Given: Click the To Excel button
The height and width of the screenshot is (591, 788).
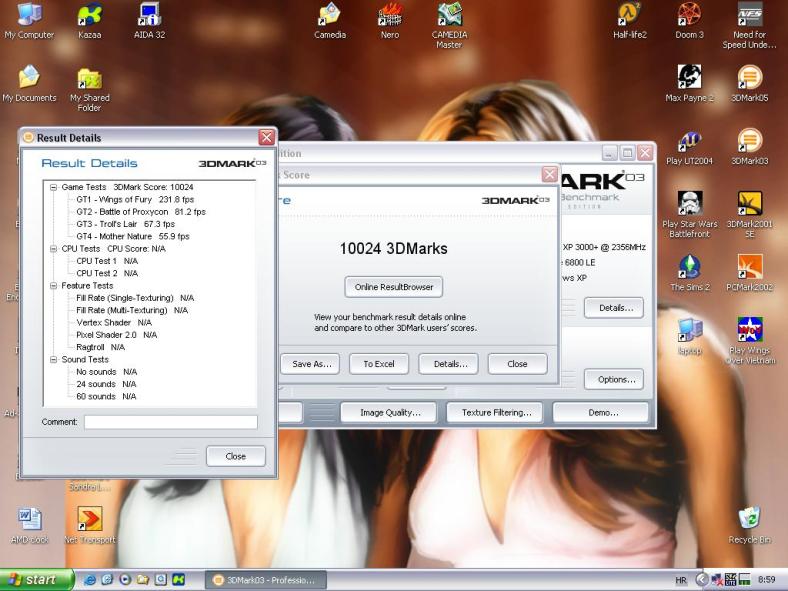Looking at the screenshot, I should [x=378, y=364].
